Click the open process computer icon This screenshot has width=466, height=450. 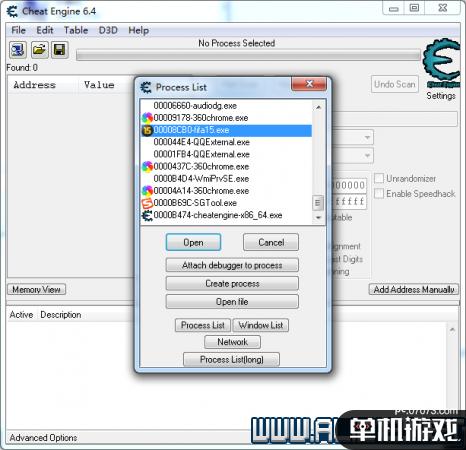(18, 50)
